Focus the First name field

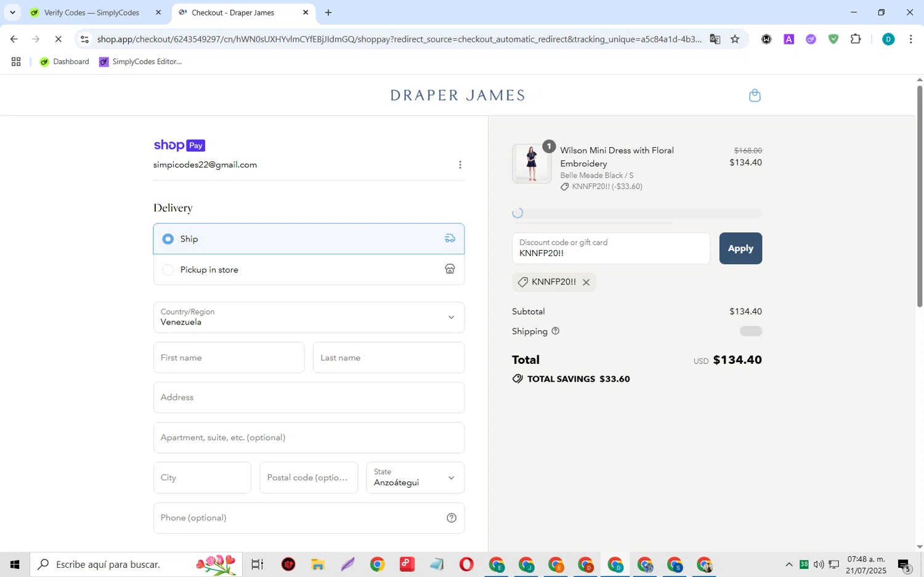229,358
